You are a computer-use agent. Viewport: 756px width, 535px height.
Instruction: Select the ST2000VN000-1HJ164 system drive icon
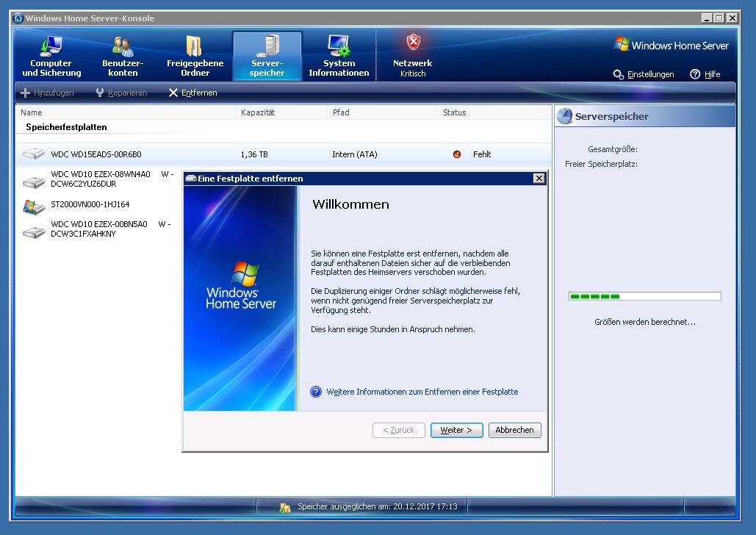(34, 206)
